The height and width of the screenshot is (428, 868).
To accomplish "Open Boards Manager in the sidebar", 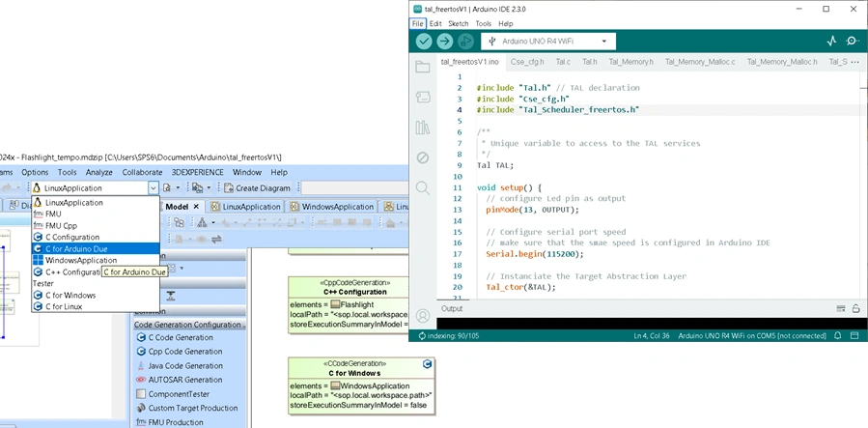I will coord(422,98).
